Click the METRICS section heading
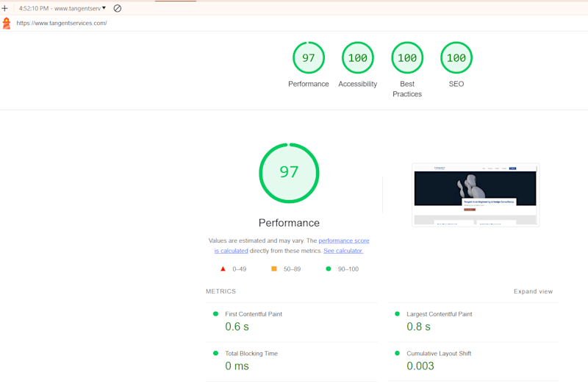The height and width of the screenshot is (384, 588). pyautogui.click(x=221, y=291)
